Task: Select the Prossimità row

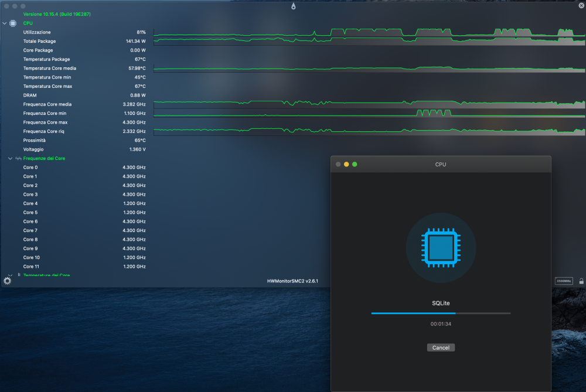Action: click(x=84, y=140)
